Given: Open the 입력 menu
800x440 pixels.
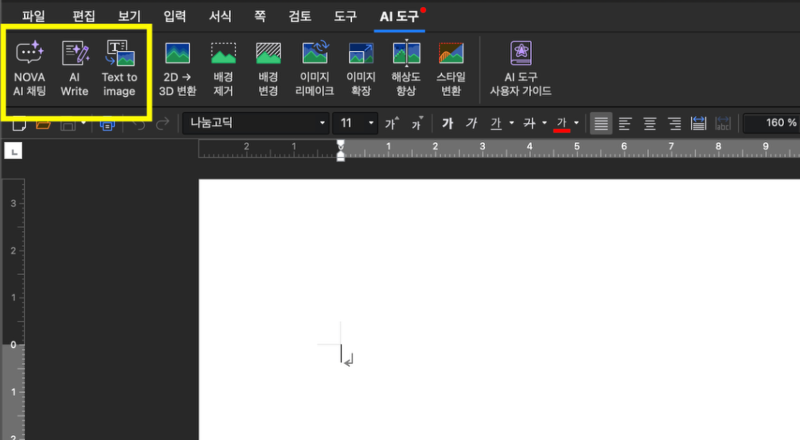Looking at the screenshot, I should pos(174,16).
